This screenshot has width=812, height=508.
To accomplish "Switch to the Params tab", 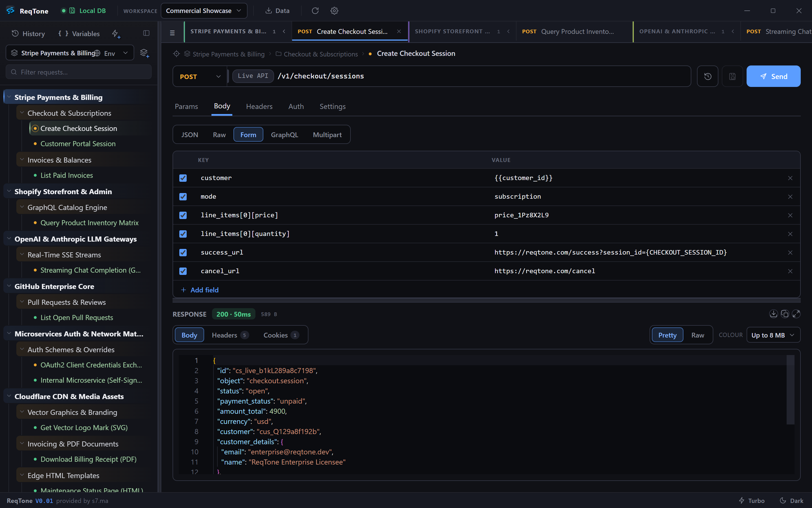I will tap(186, 106).
